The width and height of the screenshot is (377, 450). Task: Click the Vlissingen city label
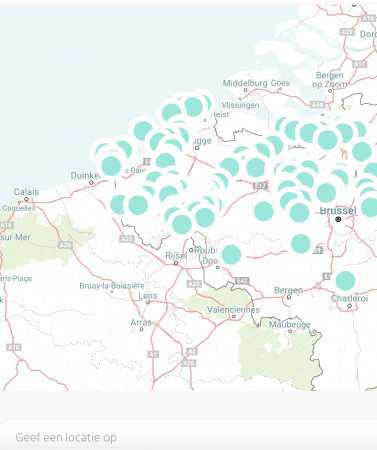tap(240, 105)
